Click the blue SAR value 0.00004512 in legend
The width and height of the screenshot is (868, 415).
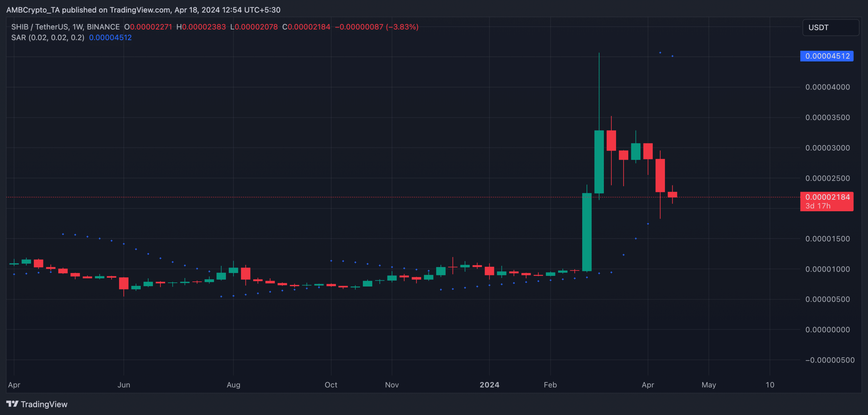tap(110, 38)
